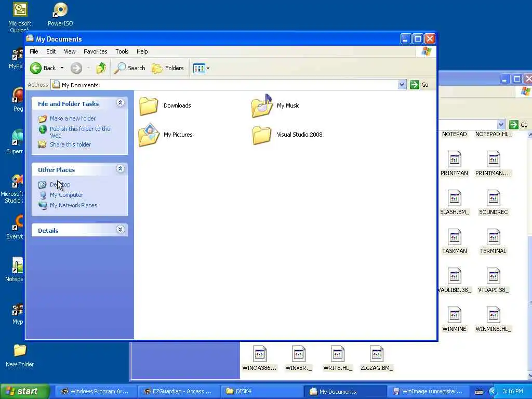Click the Go button in My Documents
This screenshot has width=532, height=399.
419,85
